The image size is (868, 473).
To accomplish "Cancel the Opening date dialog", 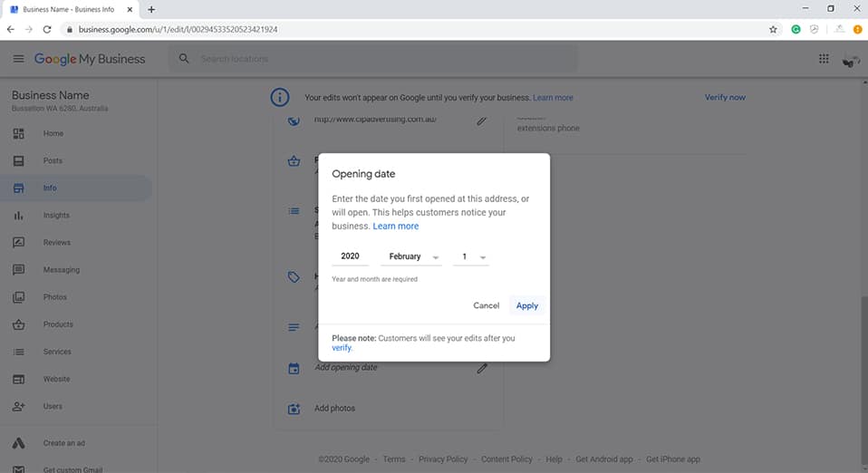I will 486,305.
